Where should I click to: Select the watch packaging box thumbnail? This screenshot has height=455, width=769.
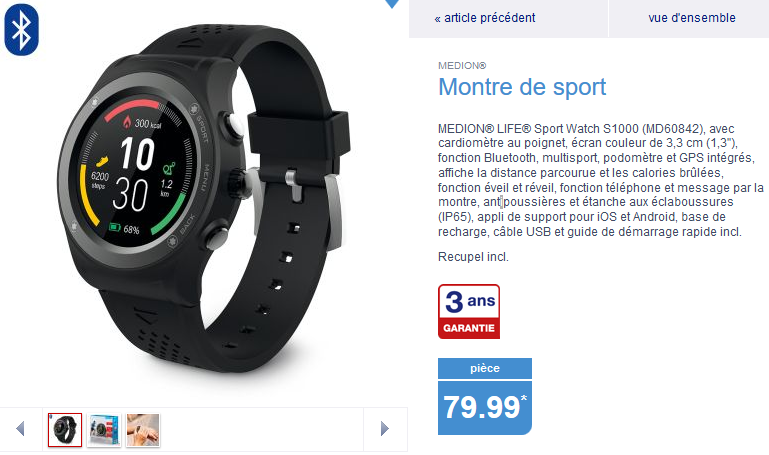coord(104,430)
